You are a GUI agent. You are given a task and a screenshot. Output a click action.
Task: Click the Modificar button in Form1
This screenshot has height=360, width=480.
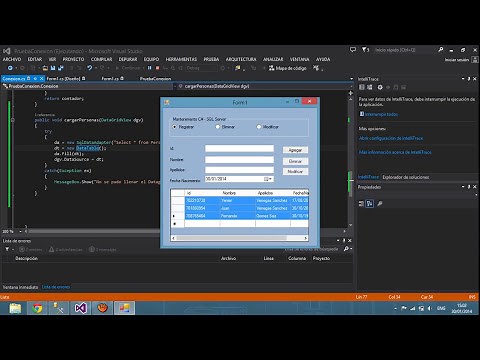(x=295, y=171)
